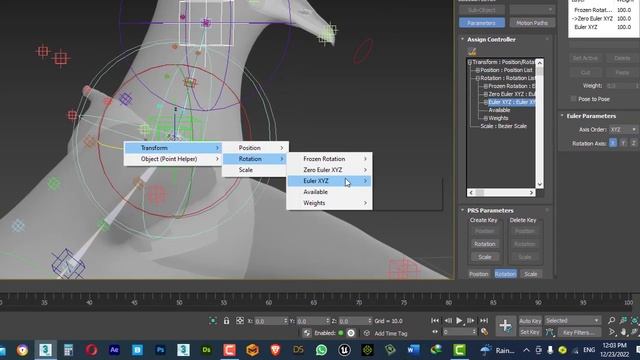Image resolution: width=640 pixels, height=360 pixels.
Task: Choose Scale in the transform submenu
Action: click(x=255, y=170)
